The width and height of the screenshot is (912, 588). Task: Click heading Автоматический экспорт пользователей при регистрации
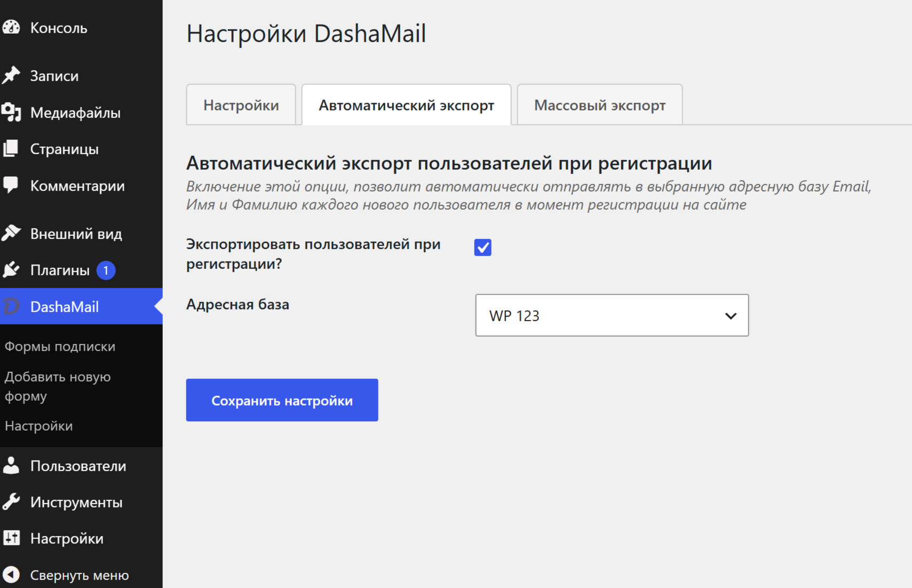tap(449, 163)
